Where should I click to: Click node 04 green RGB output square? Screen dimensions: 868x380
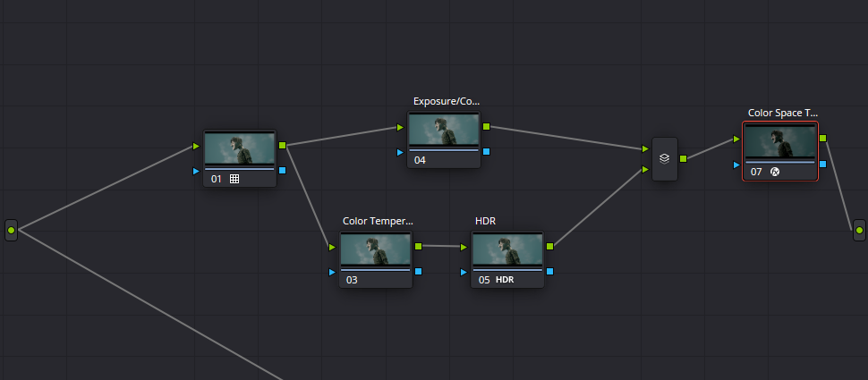(486, 127)
